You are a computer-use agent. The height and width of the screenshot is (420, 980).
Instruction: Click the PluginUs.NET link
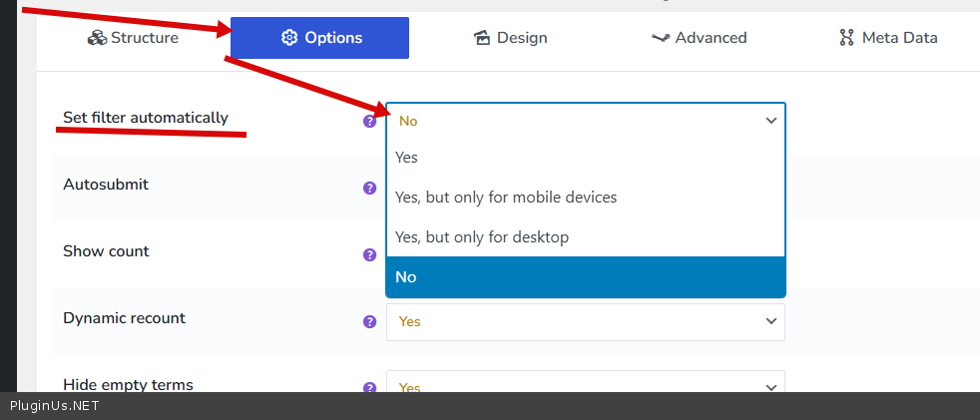click(55, 406)
